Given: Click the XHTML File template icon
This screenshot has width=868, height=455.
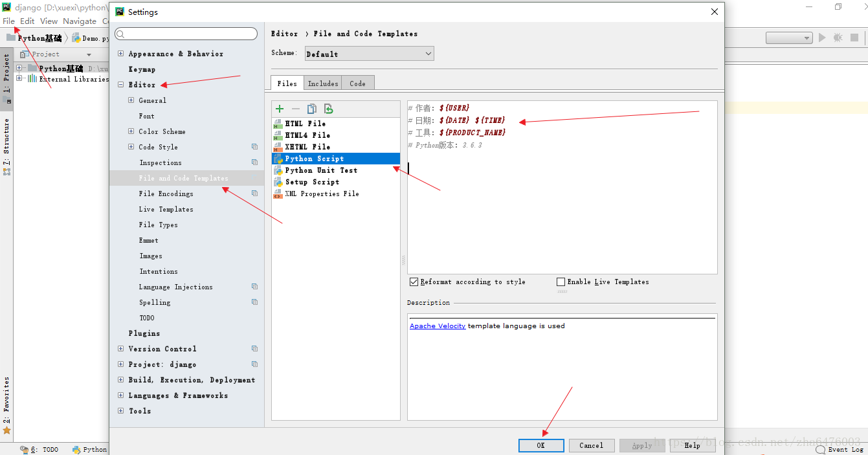Looking at the screenshot, I should (x=278, y=147).
